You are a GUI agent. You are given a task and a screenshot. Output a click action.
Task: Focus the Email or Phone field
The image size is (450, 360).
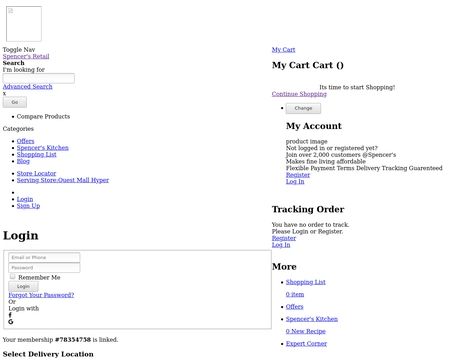coord(44,257)
